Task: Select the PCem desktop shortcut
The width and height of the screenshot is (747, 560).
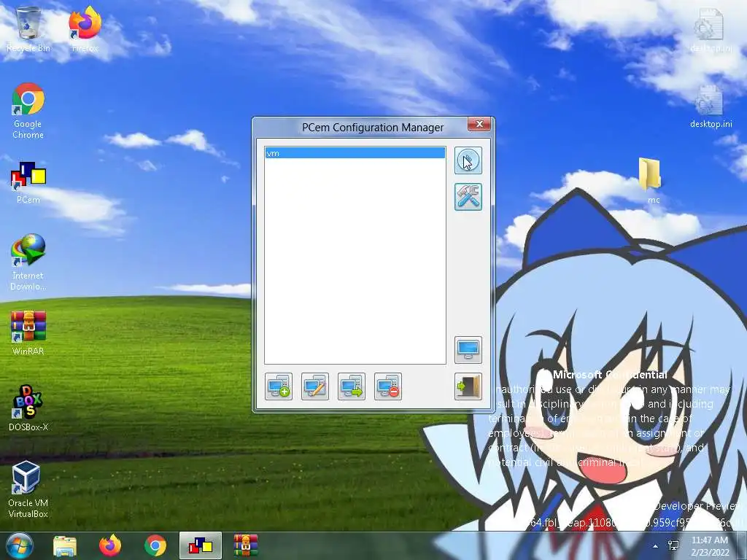Action: pos(28,183)
